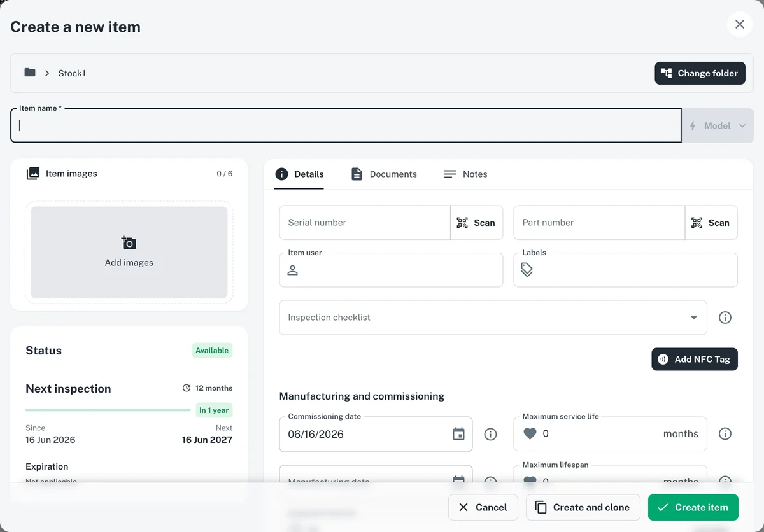764x532 pixels.
Task: Click the Serial number field
Action: click(365, 223)
